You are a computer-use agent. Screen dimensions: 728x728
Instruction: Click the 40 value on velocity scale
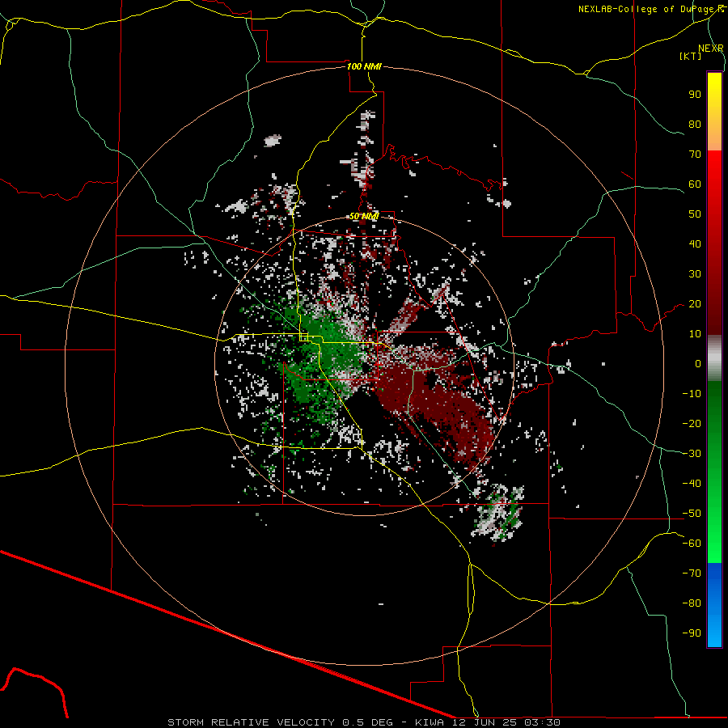coord(695,244)
